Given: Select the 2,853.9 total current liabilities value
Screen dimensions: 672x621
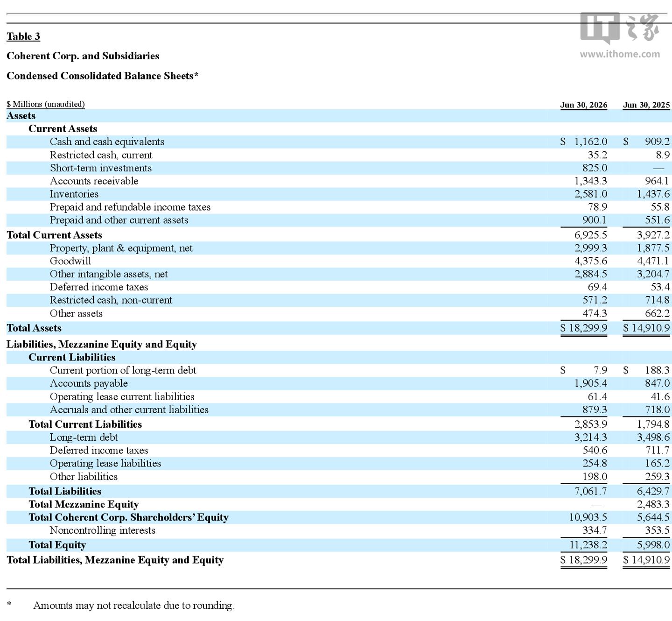Looking at the screenshot, I should pos(591,424).
